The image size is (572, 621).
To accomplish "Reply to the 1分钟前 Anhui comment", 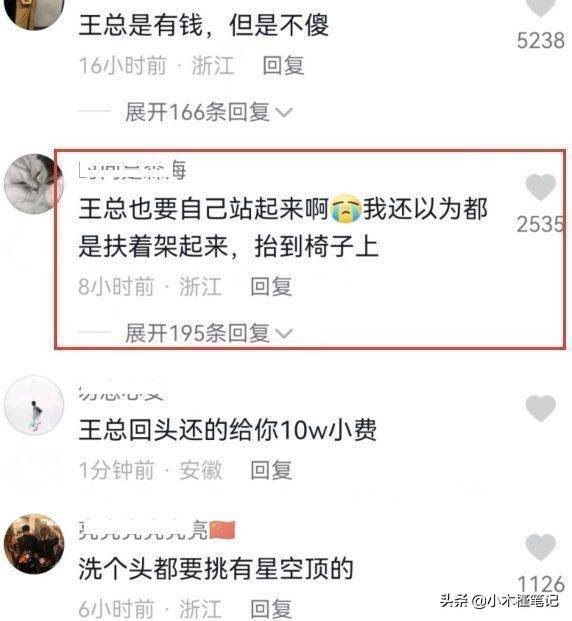I will pos(271,471).
